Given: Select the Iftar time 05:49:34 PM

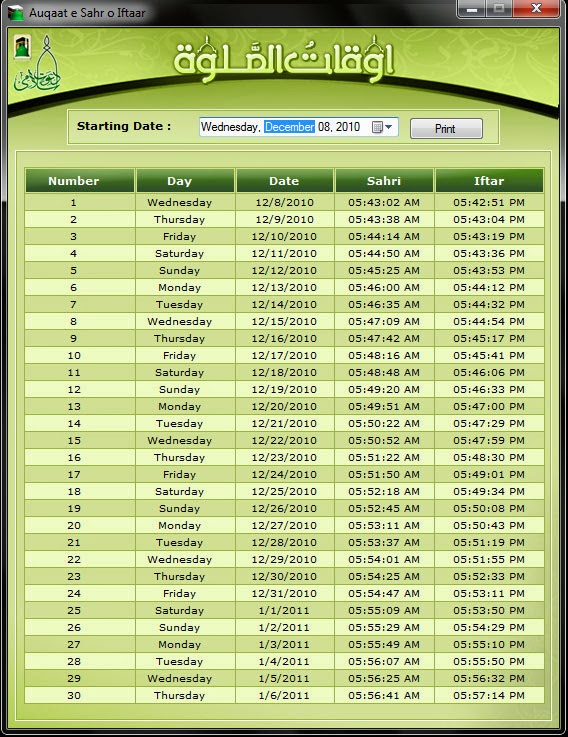Looking at the screenshot, I should click(489, 491).
